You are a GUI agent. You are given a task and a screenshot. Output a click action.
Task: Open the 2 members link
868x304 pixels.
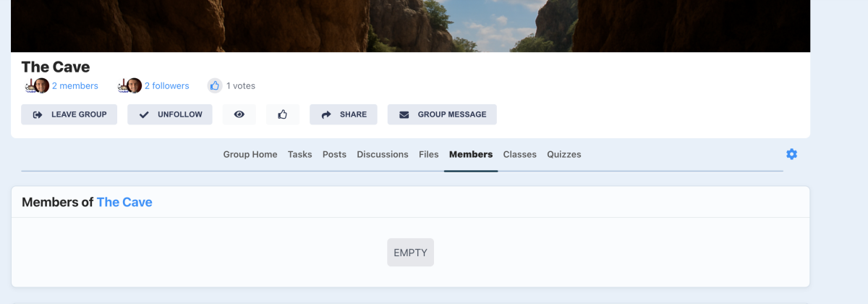pos(75,85)
